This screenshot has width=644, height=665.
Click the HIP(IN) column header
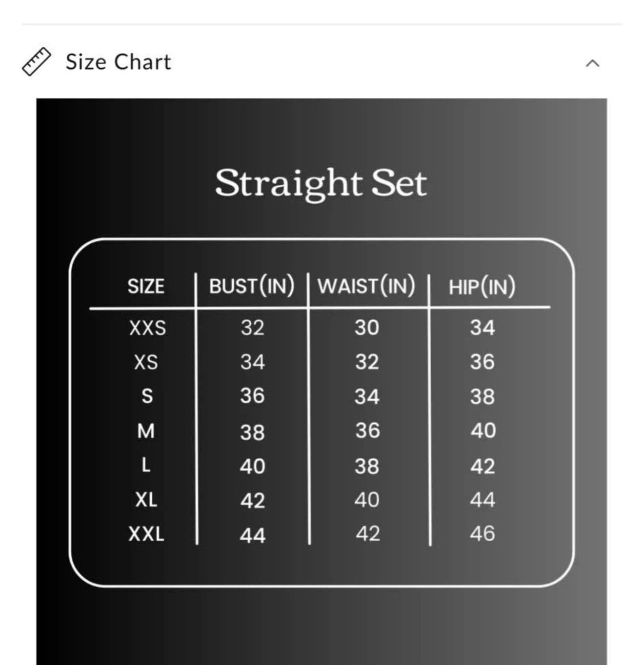pyautogui.click(x=482, y=286)
